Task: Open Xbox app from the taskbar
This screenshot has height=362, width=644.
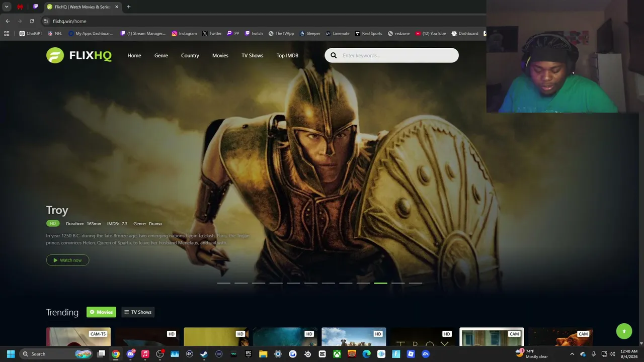Action: [337, 354]
